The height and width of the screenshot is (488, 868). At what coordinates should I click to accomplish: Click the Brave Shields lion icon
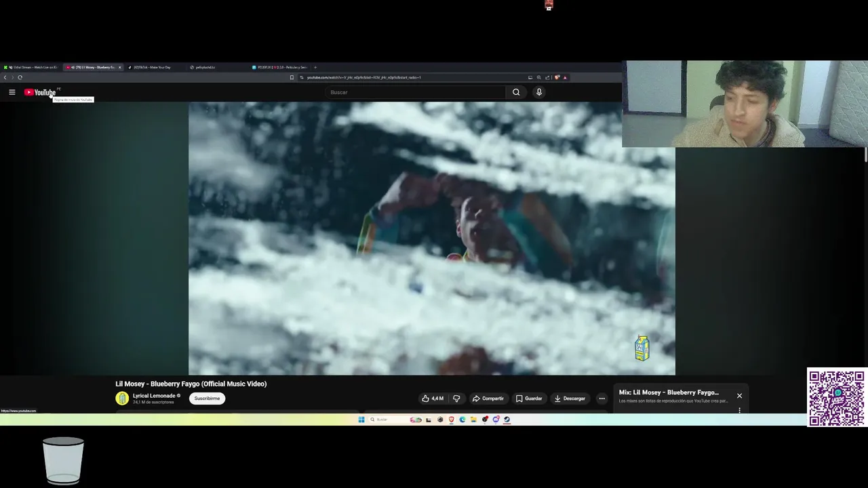pos(557,77)
